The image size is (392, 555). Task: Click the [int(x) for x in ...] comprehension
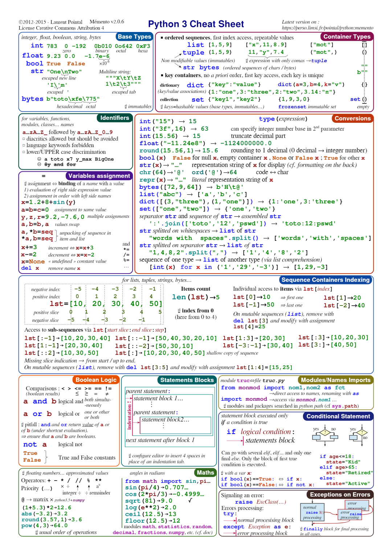238,267
